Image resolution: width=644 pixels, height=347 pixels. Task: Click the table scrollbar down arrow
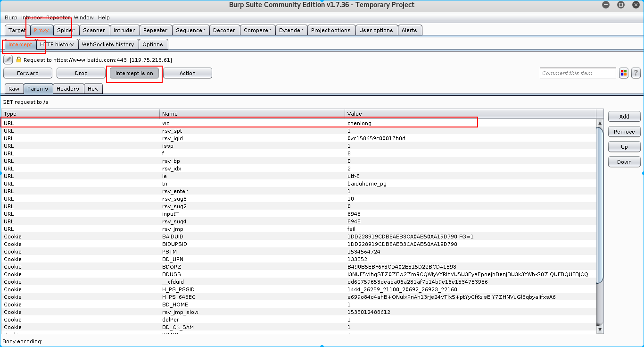(600, 330)
